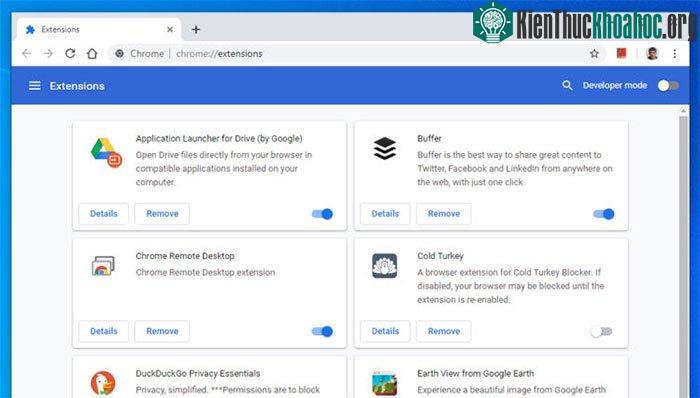Remove Chrome Remote Desktop extension

[x=162, y=331]
